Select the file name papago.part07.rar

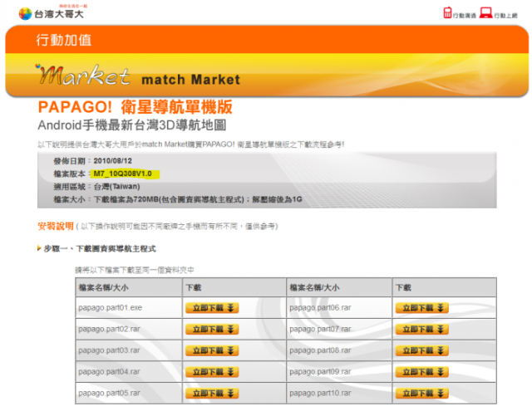tap(320, 329)
